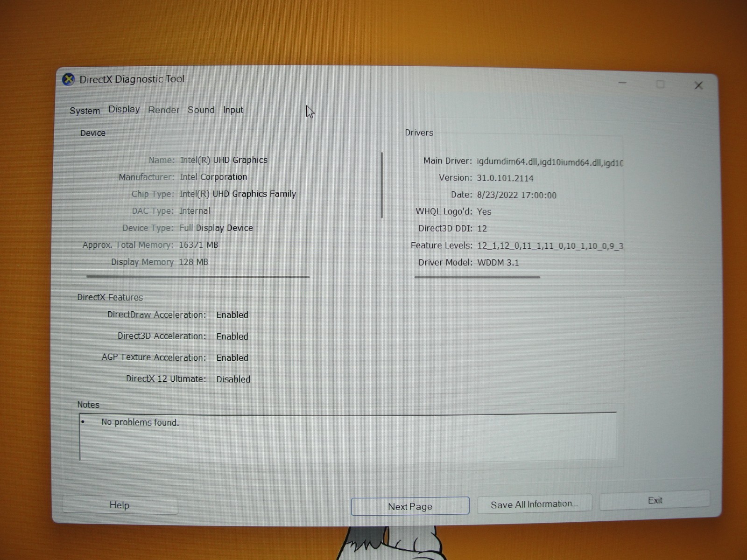Click Direct3D Acceleration 'Enabled' value
This screenshot has height=560, width=747.
pyautogui.click(x=232, y=336)
